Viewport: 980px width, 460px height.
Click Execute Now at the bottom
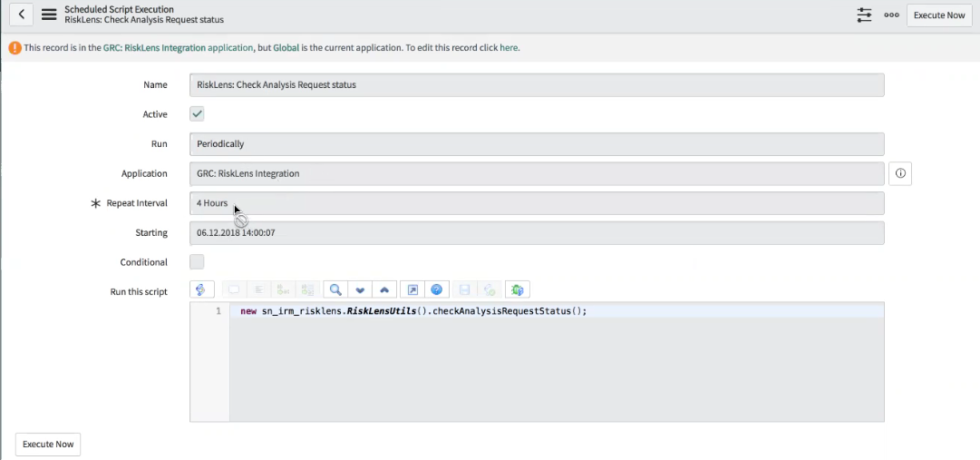[x=48, y=445]
